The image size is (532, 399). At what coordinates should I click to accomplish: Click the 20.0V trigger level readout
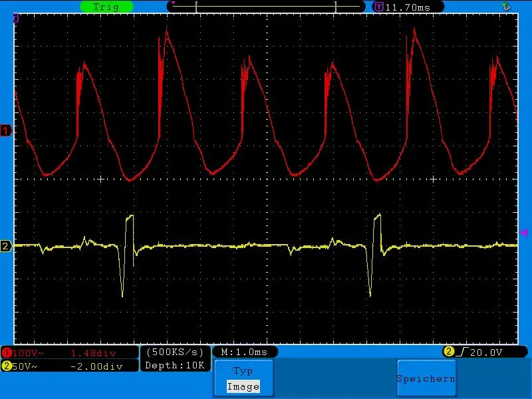486,352
